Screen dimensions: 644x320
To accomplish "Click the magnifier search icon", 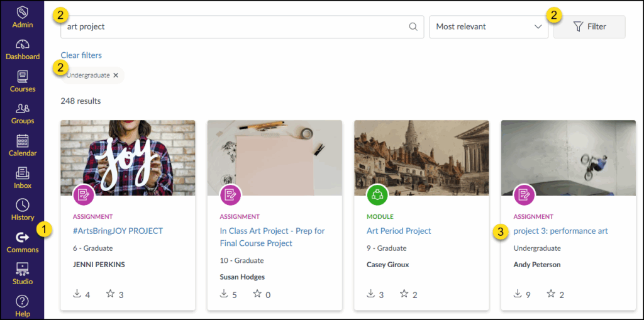I will pyautogui.click(x=413, y=26).
